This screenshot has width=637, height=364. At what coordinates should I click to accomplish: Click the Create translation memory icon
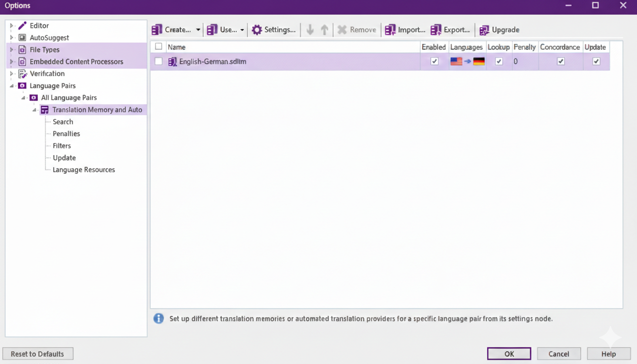157,30
